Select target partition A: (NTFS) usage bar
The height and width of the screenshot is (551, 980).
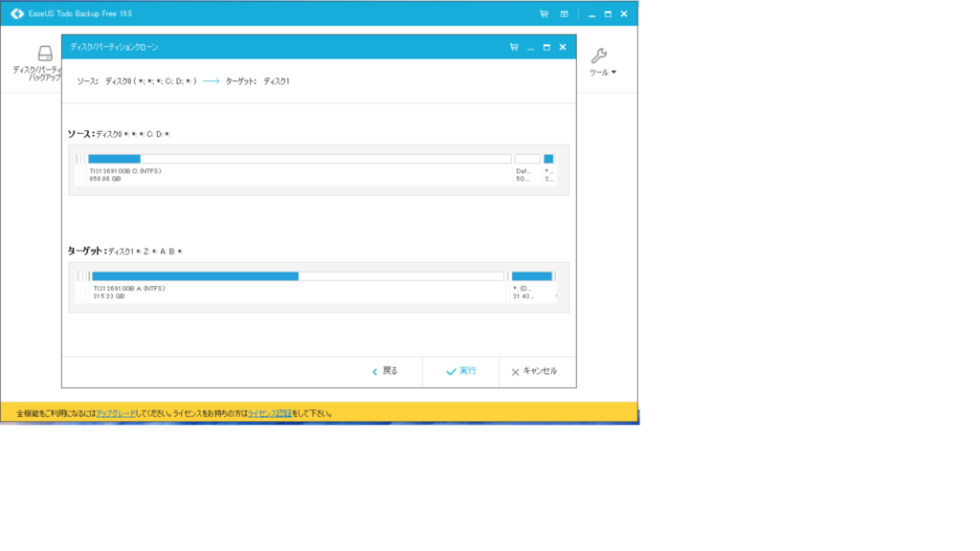click(298, 276)
